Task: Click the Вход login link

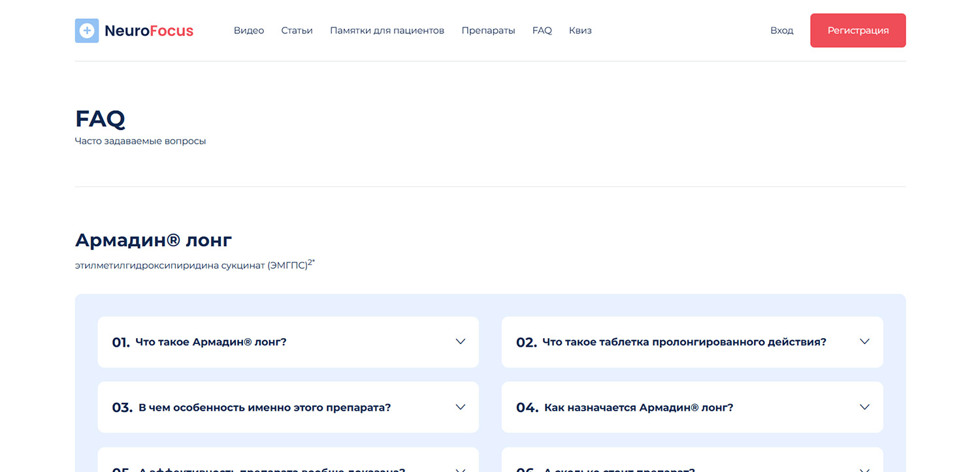Action: coord(781,31)
